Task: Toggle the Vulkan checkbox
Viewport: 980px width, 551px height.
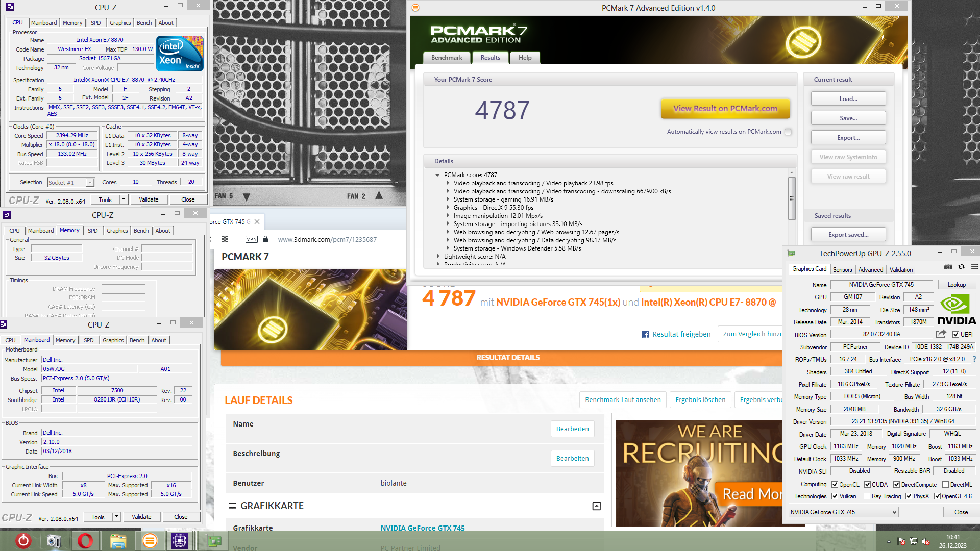Action: tap(835, 496)
